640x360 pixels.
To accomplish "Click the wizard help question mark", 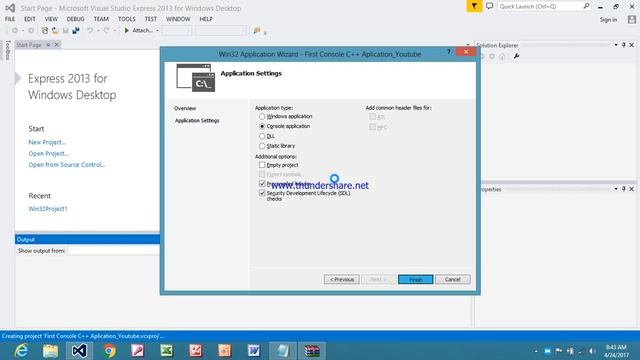I will [449, 52].
